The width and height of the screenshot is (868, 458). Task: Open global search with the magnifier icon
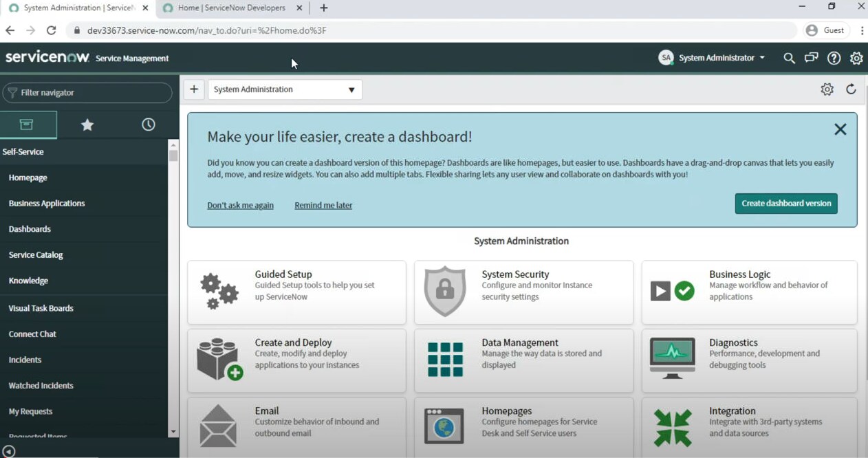point(789,58)
